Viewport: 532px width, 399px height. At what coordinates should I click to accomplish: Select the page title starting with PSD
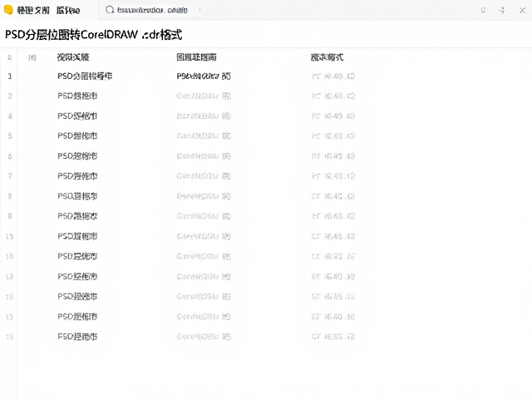click(x=94, y=35)
